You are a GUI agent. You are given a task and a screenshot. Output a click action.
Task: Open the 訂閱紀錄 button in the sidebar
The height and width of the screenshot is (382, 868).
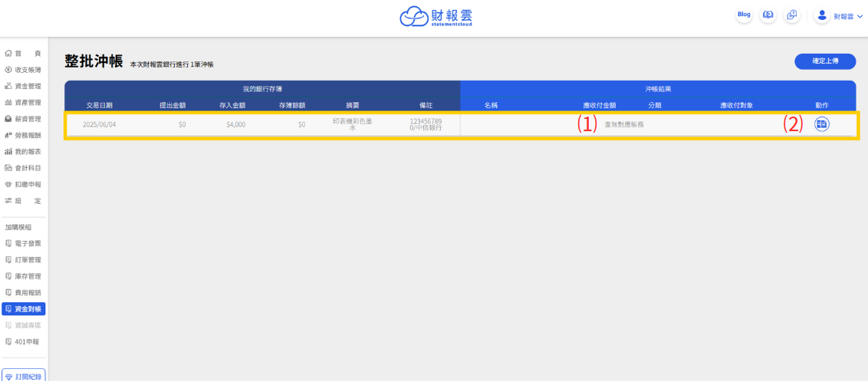[24, 377]
